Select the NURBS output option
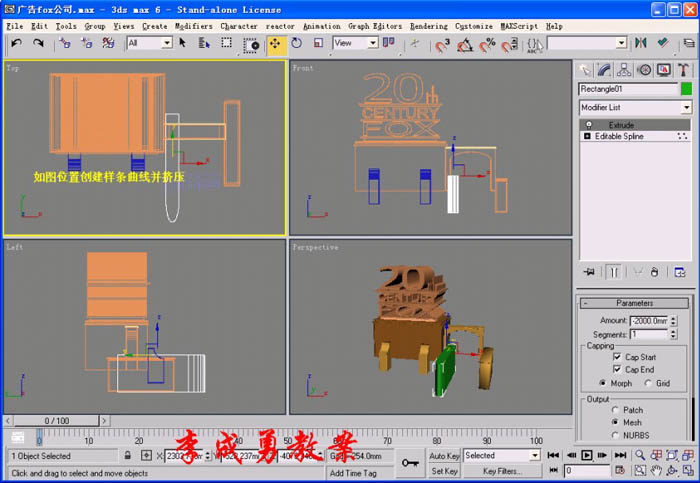 point(615,435)
